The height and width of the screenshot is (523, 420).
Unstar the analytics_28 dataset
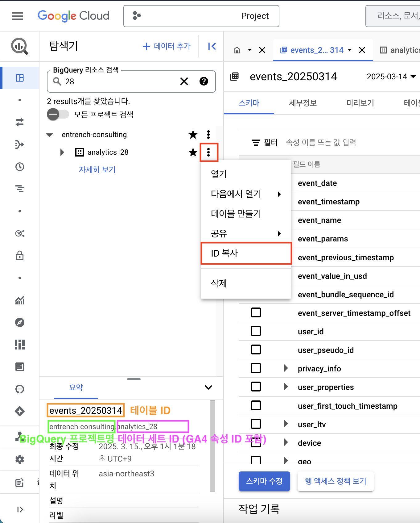pos(193,152)
